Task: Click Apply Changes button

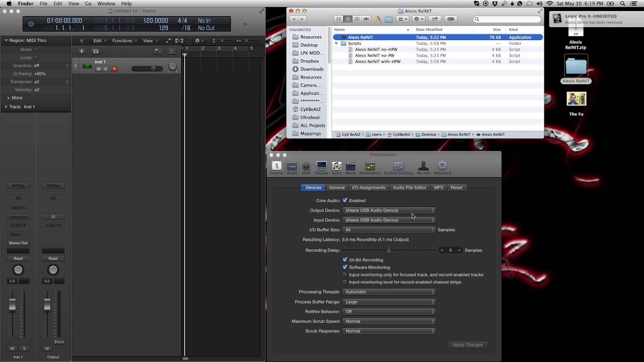Action: tap(467, 345)
